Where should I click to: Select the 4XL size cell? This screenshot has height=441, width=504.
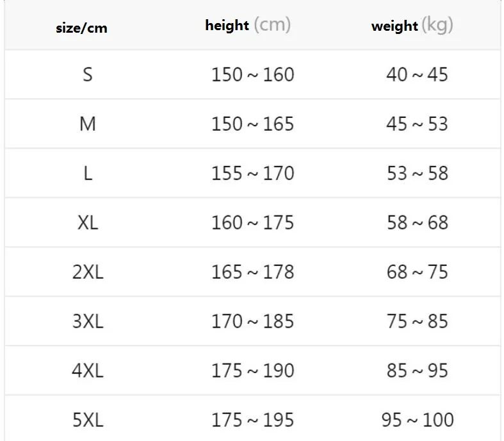pos(88,370)
